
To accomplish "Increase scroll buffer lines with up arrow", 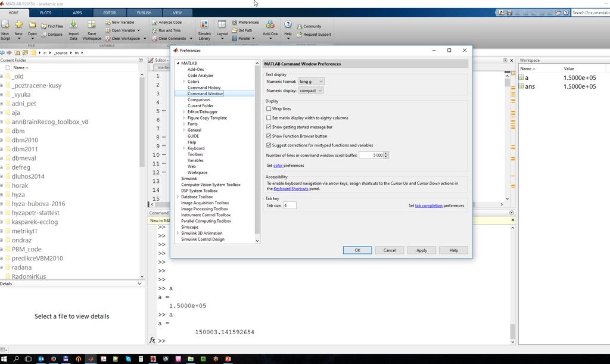I will coord(386,153).
